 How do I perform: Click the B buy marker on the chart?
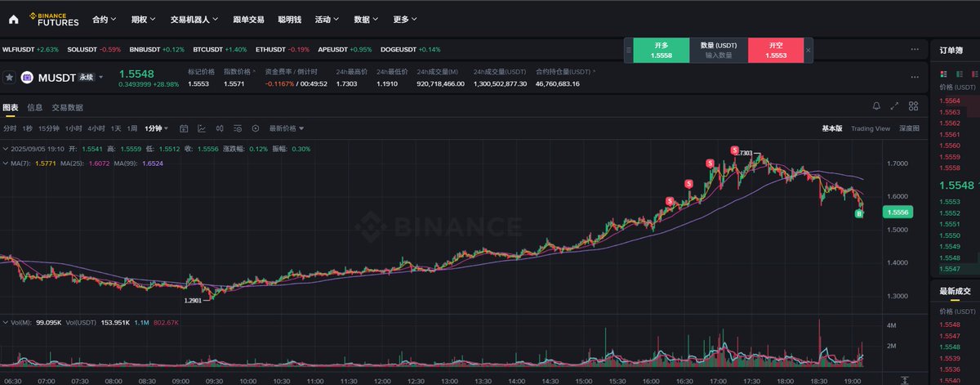(x=858, y=213)
